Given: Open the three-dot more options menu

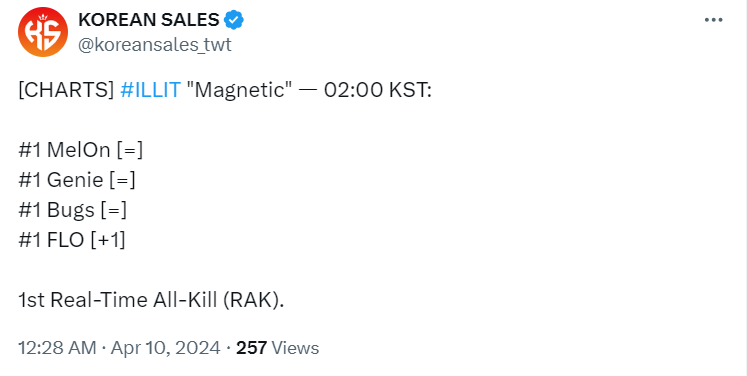Looking at the screenshot, I should tap(713, 20).
